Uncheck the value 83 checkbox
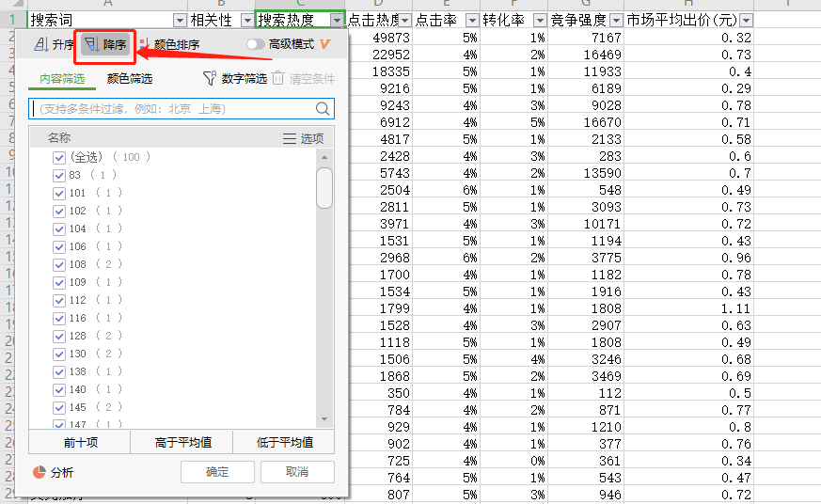The height and width of the screenshot is (504, 821). 59,175
